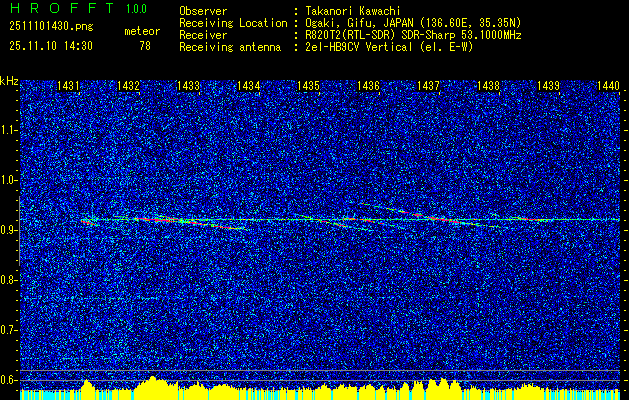Viewport: 629px width, 400px height.
Task: Click the 1434 time marker
Action: point(248,86)
